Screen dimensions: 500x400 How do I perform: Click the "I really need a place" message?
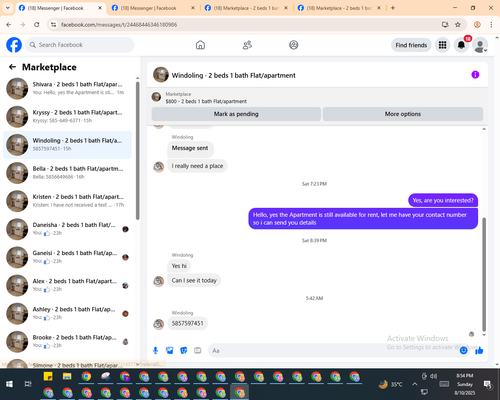[197, 166]
